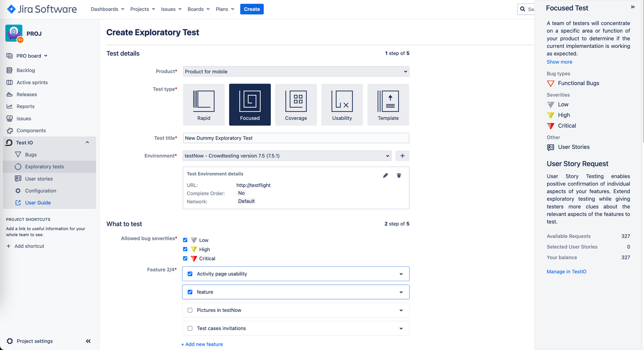Click the Components puzzle icon
644x350 pixels.
pyautogui.click(x=9, y=131)
